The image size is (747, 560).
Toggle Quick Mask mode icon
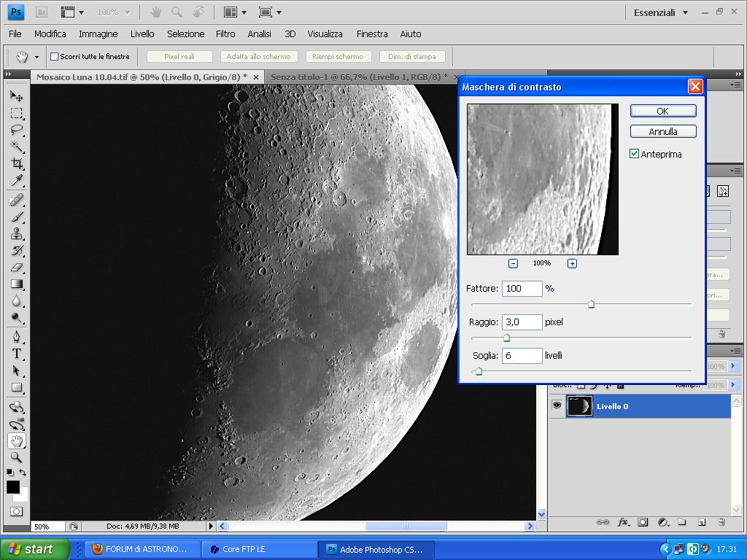pos(16,511)
